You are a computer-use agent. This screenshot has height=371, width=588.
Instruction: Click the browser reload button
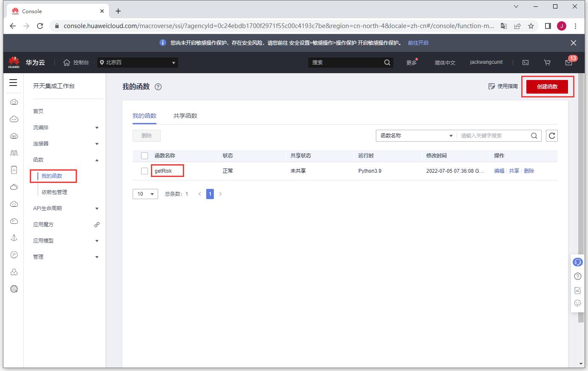pyautogui.click(x=40, y=26)
